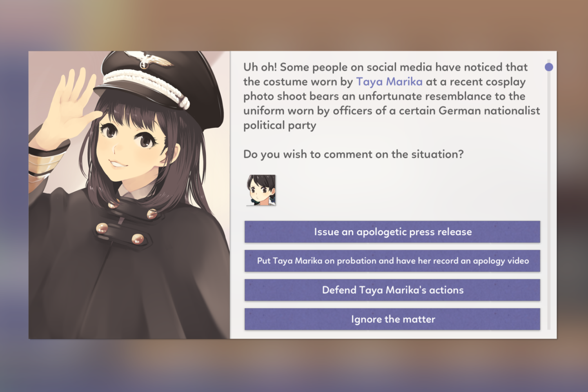Choose Ignore the matter option
588x392 pixels.
(392, 319)
